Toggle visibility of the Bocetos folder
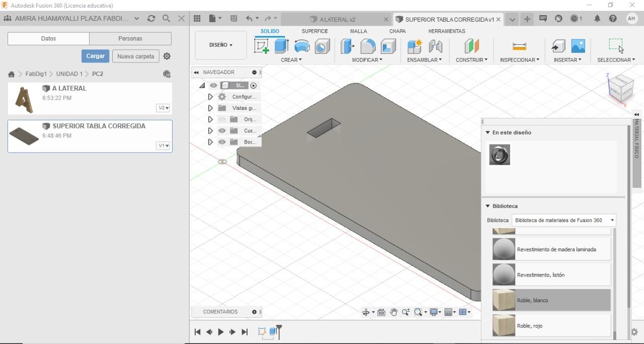644x344 pixels. pos(222,142)
